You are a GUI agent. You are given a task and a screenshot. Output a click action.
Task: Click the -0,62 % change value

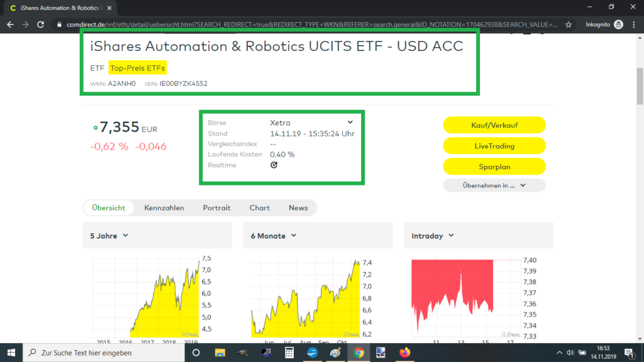click(109, 146)
